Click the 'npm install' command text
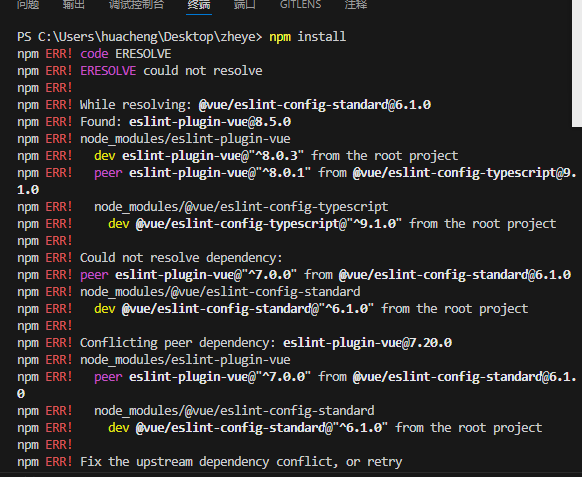 tap(307, 37)
